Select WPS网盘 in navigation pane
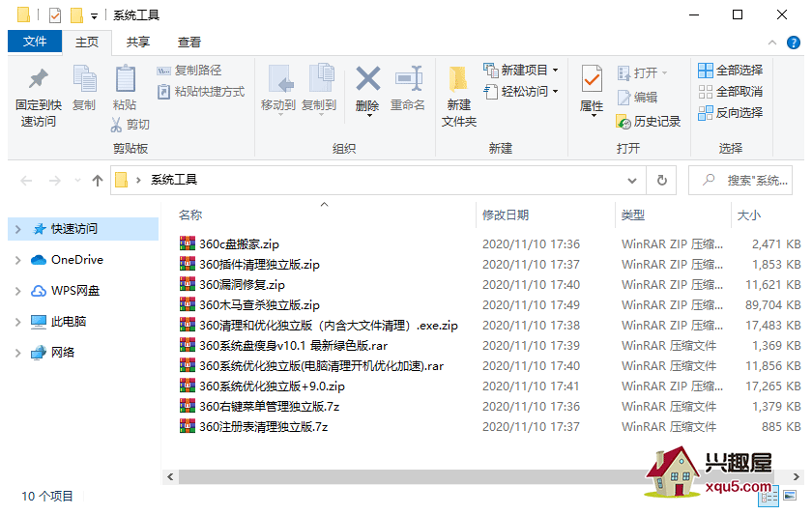The image size is (812, 515). coord(66,291)
